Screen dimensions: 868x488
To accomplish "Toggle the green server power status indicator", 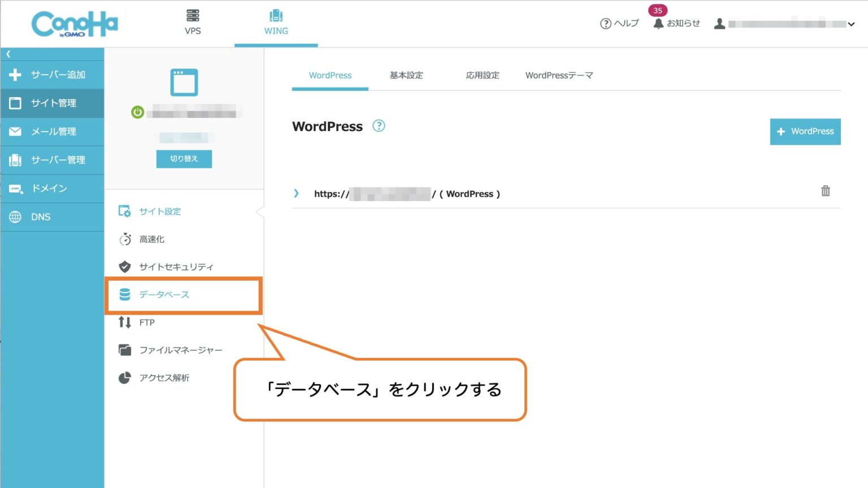I will pyautogui.click(x=137, y=112).
